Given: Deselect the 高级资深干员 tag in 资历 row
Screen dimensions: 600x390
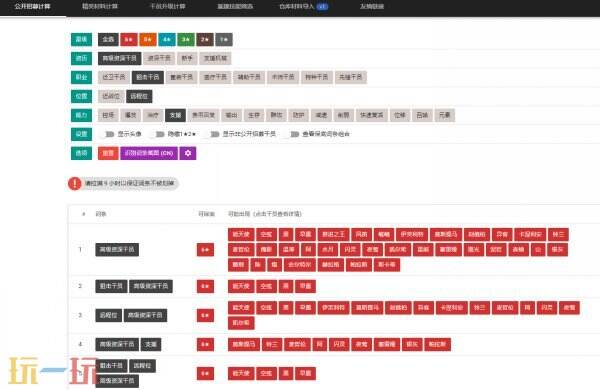Looking at the screenshot, I should (x=119, y=58).
